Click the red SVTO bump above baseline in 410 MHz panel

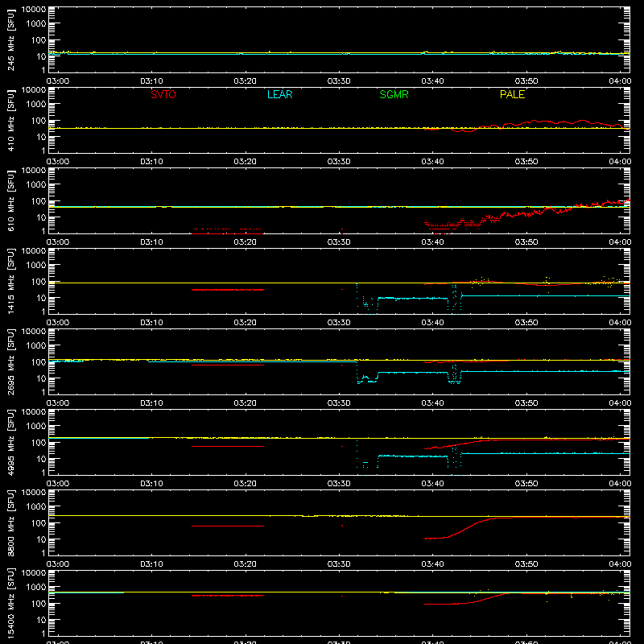(551, 122)
